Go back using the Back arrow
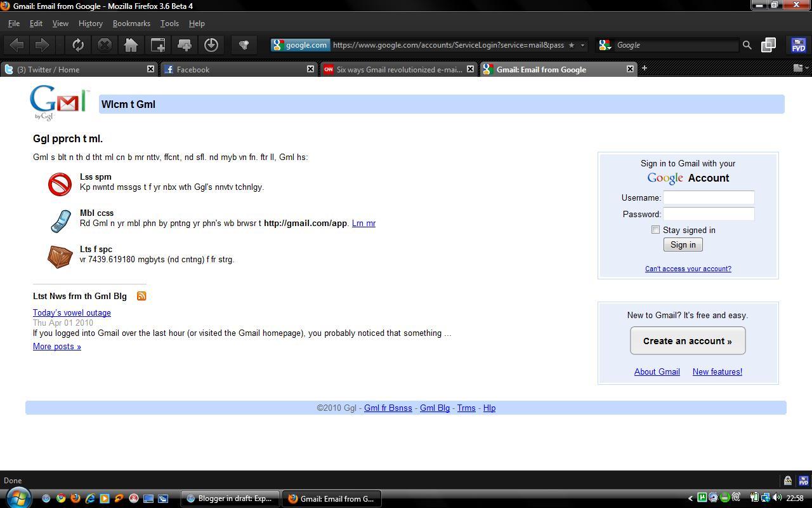Screen dimensions: 812x508 pos(17,45)
